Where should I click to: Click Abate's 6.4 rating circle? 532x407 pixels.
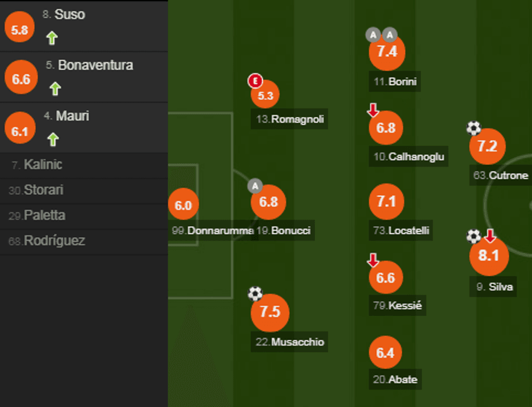pos(385,353)
